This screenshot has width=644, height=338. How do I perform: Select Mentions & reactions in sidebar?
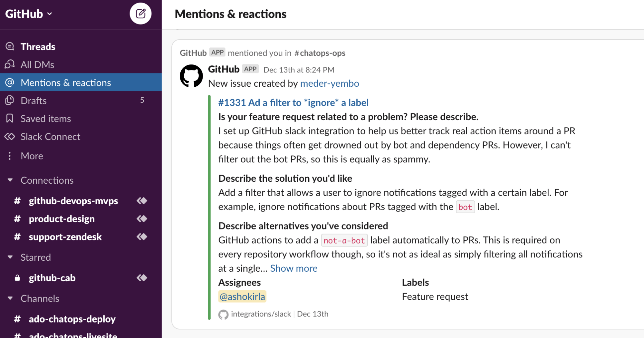[65, 82]
